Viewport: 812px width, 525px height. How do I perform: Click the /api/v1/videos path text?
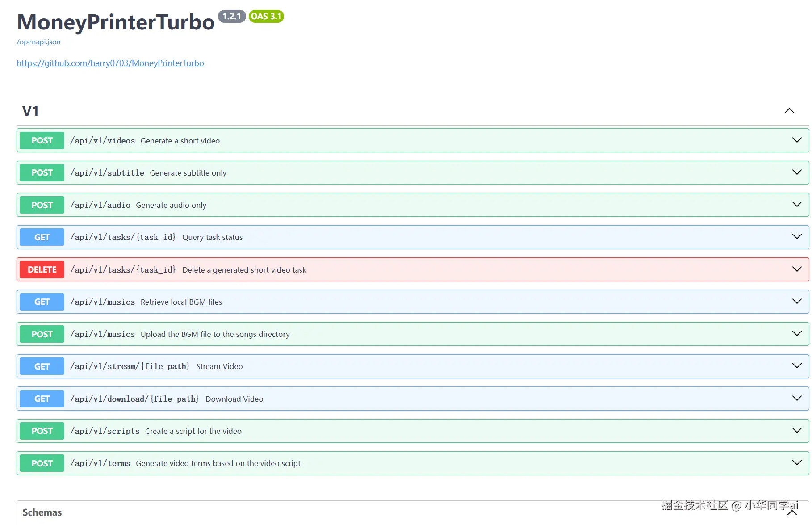(x=103, y=141)
